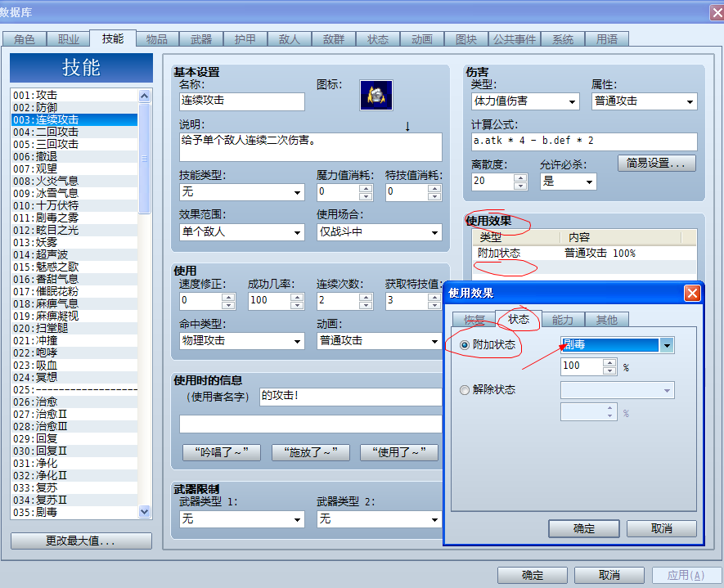Increase the 连续次数 stepper value

tap(366, 297)
